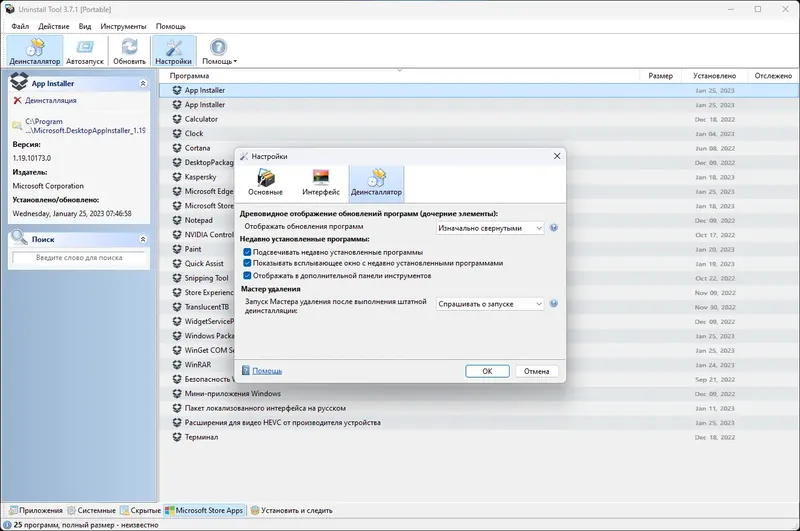Open Отображать обновления программ dropdown

tap(490, 228)
